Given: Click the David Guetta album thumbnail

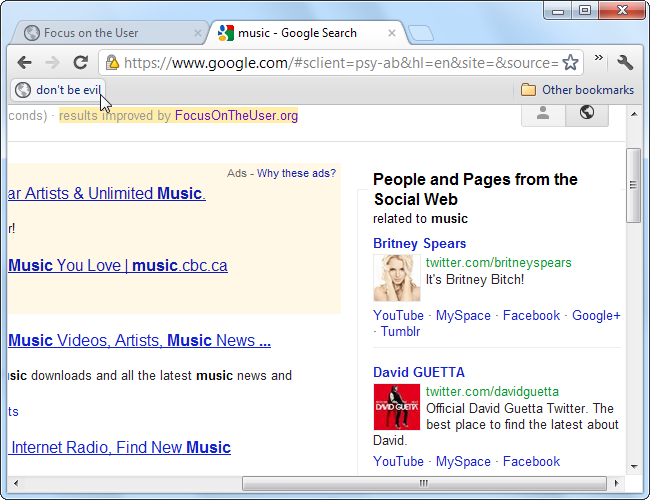Looking at the screenshot, I should tap(397, 407).
